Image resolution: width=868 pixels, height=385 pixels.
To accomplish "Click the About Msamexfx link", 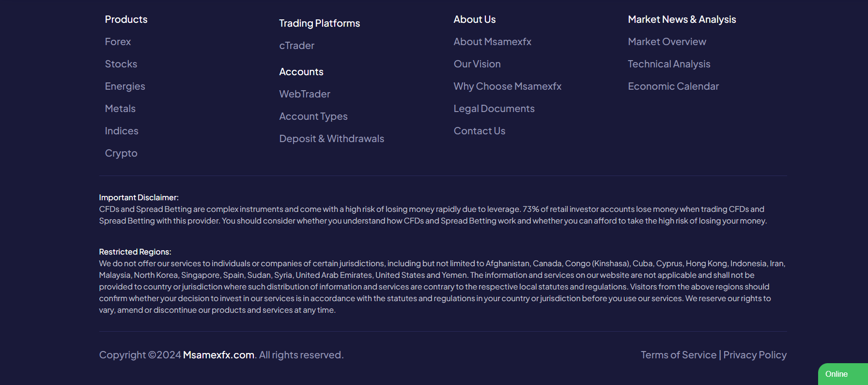I will click(x=492, y=42).
